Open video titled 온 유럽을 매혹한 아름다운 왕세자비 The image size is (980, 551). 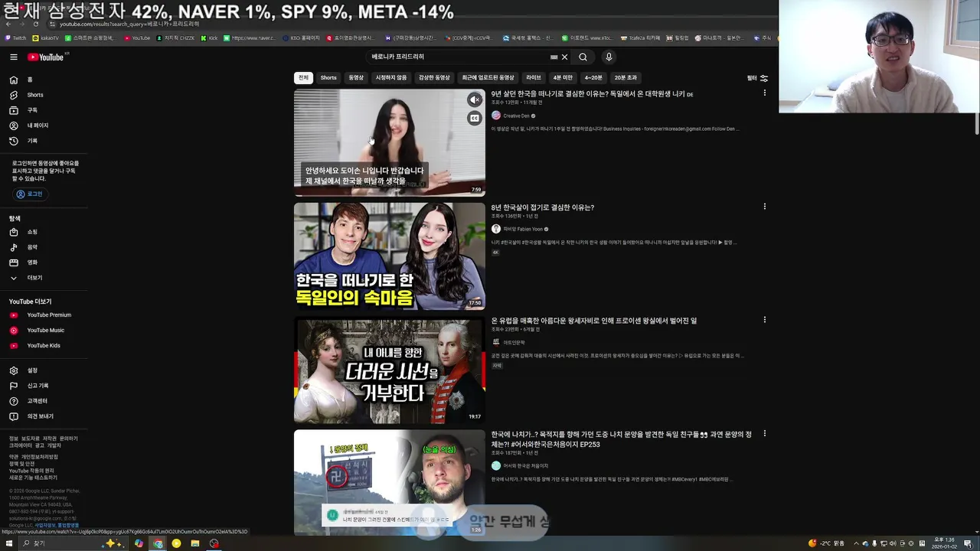click(594, 321)
